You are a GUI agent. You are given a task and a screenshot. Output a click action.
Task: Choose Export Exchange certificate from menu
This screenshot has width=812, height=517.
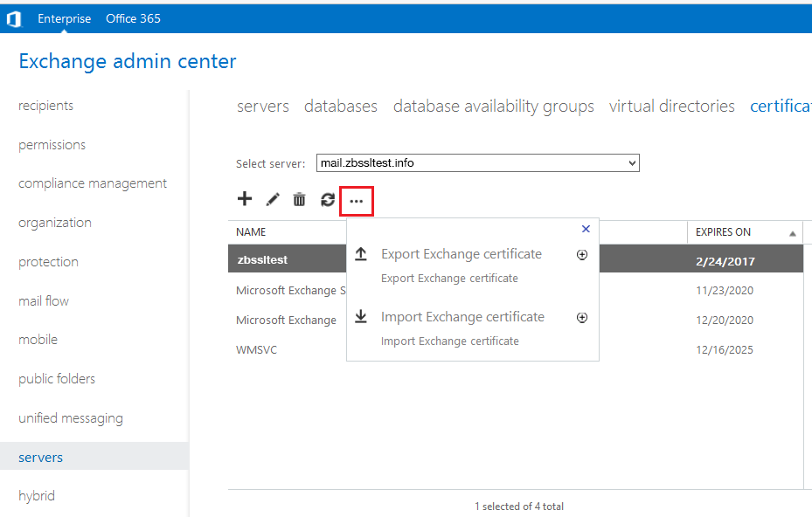pos(461,254)
